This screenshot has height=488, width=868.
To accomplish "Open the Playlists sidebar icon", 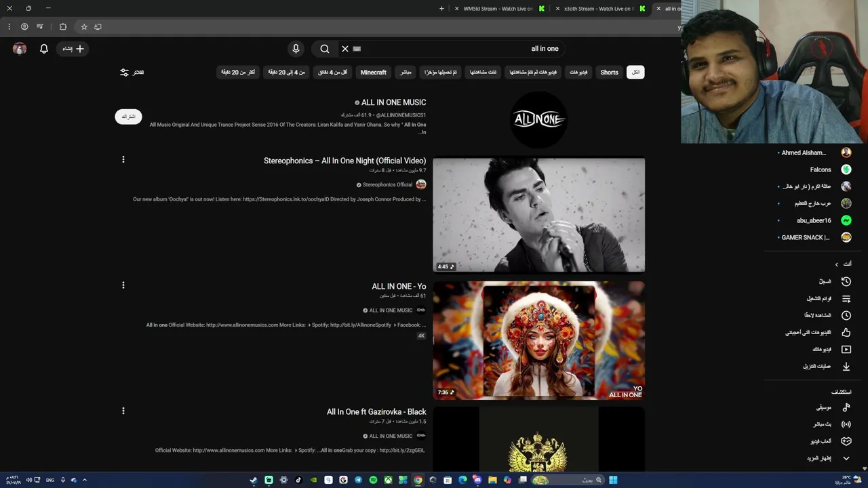I will [846, 299].
